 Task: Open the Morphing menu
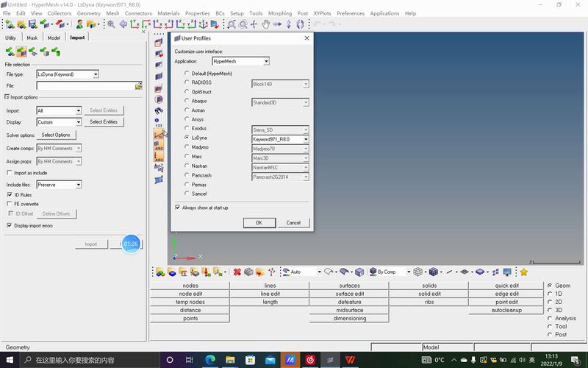point(279,13)
